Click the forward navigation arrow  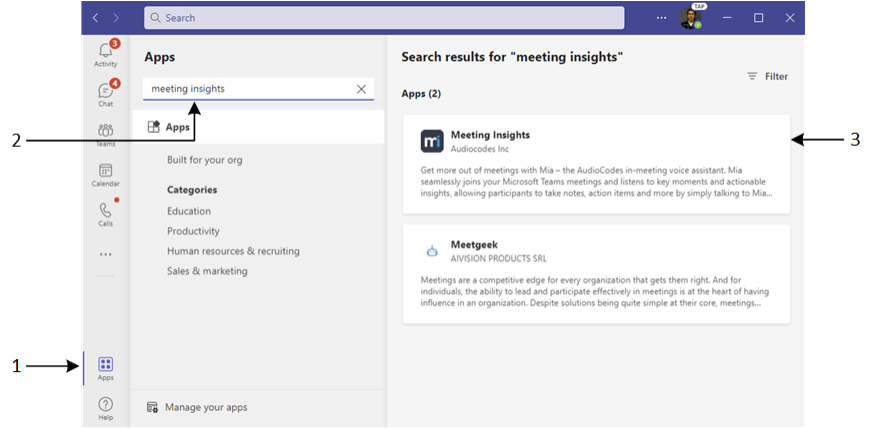(x=116, y=18)
